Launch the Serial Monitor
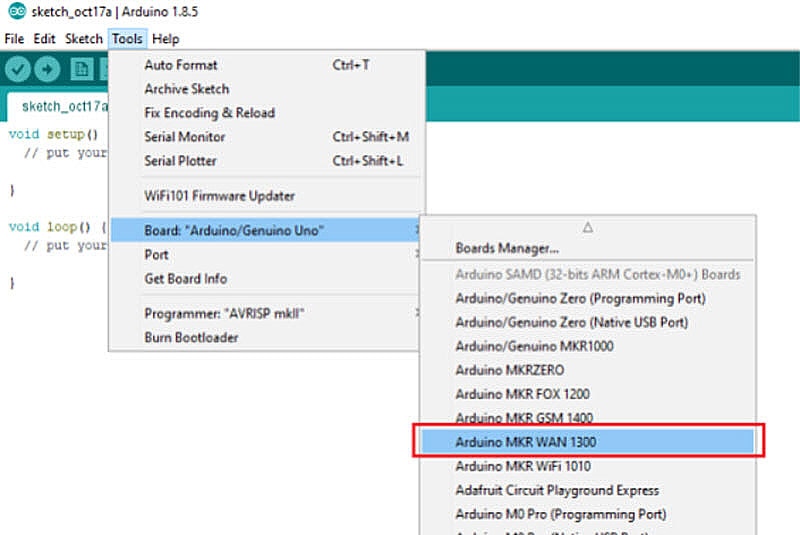The height and width of the screenshot is (535, 800). tap(185, 137)
